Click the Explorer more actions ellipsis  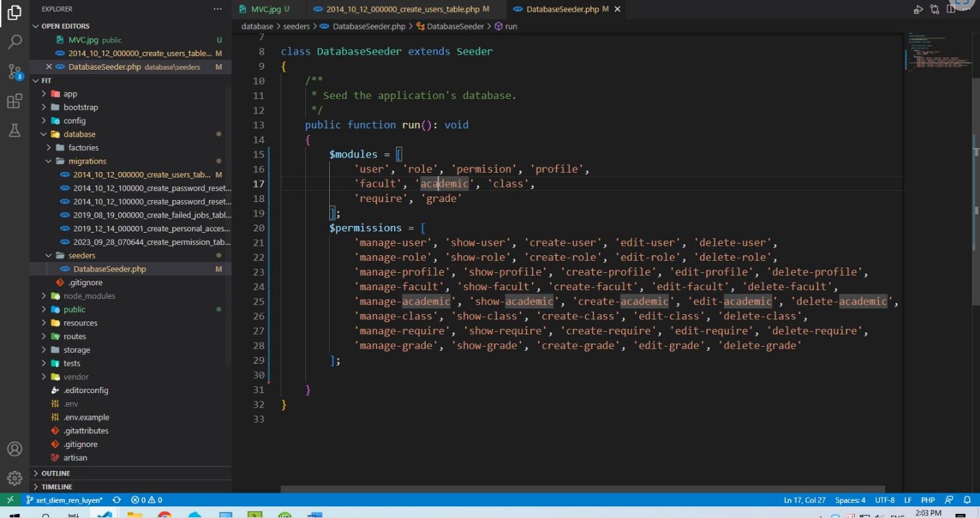click(x=217, y=9)
